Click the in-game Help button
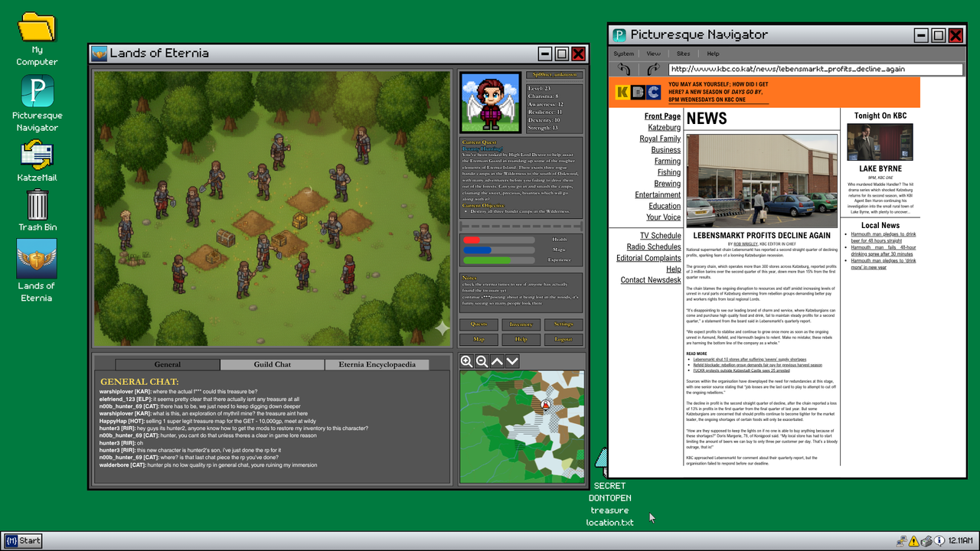Image resolution: width=980 pixels, height=551 pixels. pos(521,339)
